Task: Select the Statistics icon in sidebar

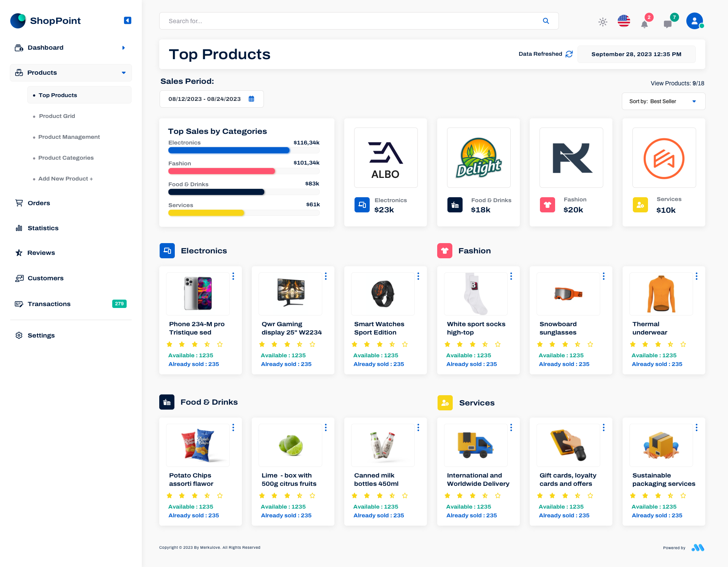Action: pos(19,228)
